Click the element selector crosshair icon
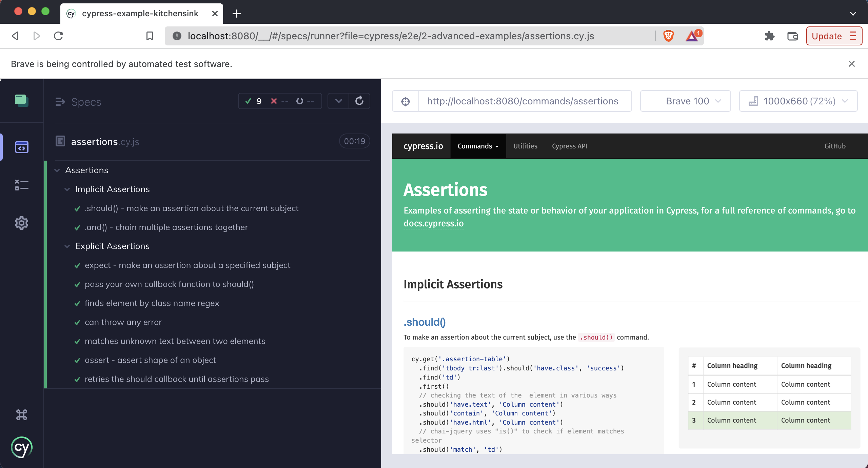This screenshot has width=868, height=468. pos(406,101)
